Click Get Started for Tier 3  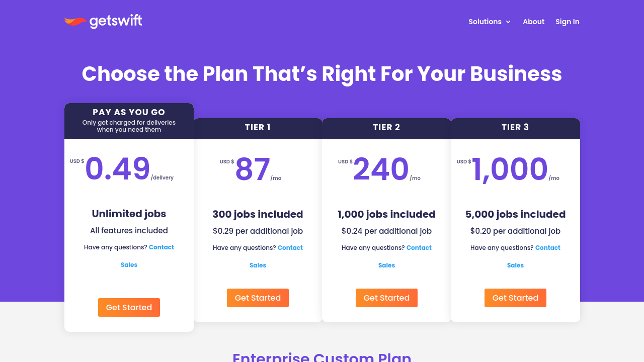(x=515, y=298)
